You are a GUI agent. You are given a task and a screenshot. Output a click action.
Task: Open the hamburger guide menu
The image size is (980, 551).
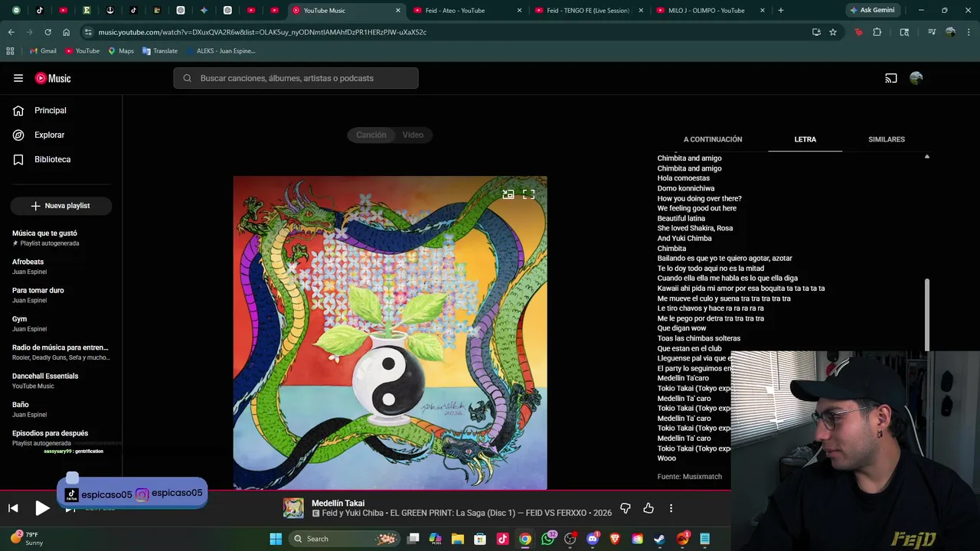click(18, 78)
